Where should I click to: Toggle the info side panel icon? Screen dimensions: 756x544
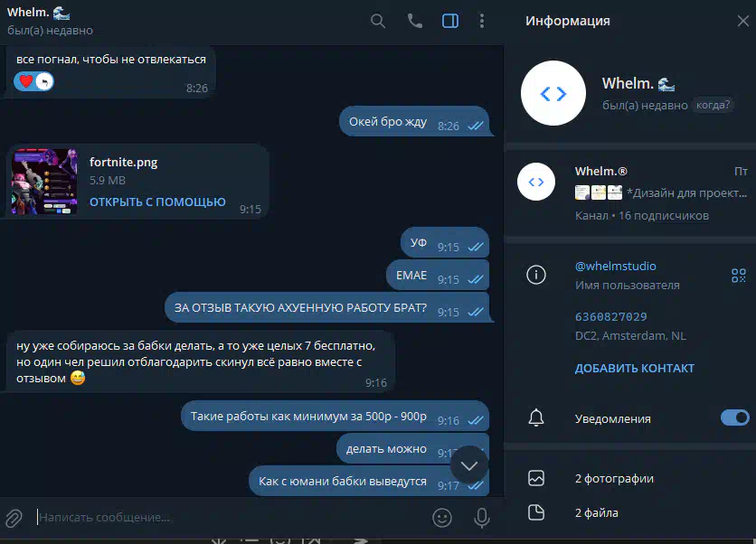(x=450, y=21)
